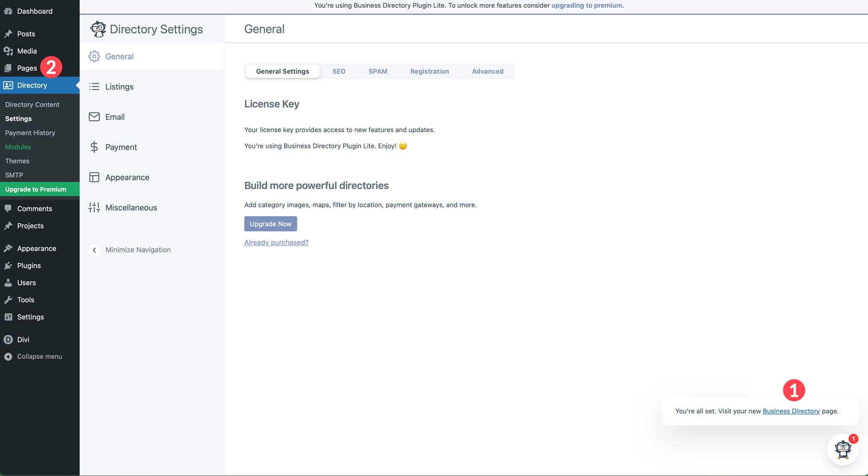This screenshot has height=476, width=868.
Task: Open the Registration tab
Action: click(429, 71)
